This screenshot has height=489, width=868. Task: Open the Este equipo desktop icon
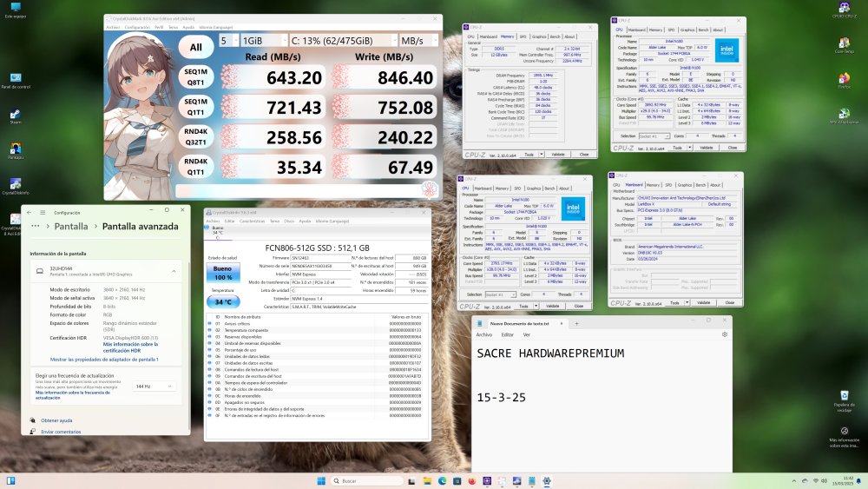pyautogui.click(x=16, y=10)
